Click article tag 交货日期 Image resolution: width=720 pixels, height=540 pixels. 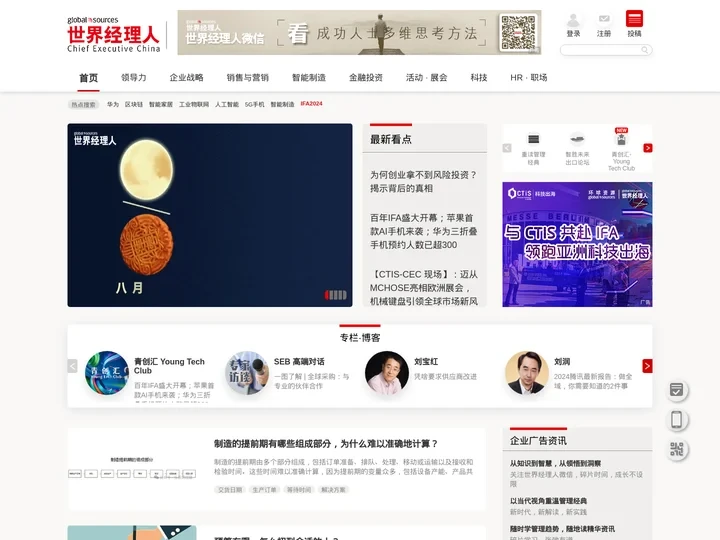[230, 489]
